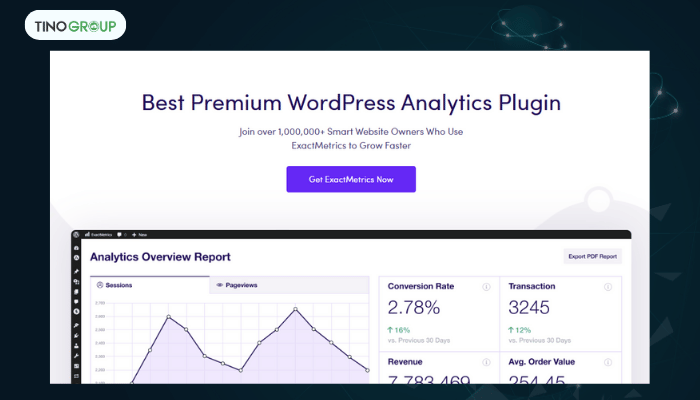Click the info icon beside Conversion Rate
Screen dimensions: 700x400
[487, 287]
